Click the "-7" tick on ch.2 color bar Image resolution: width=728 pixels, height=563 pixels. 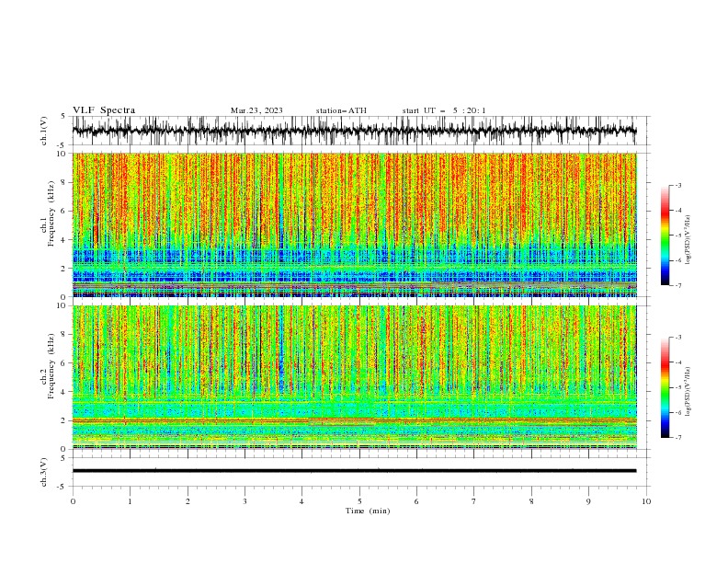tap(677, 437)
